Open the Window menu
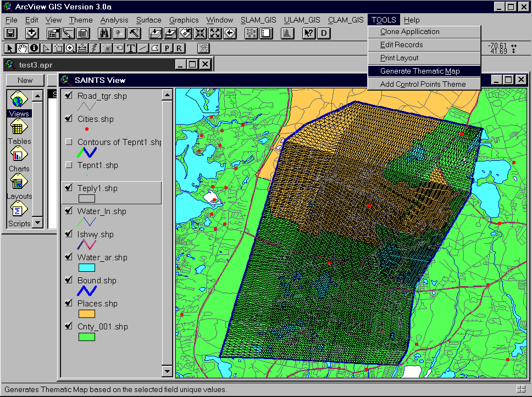This screenshot has width=532, height=397. tap(219, 20)
